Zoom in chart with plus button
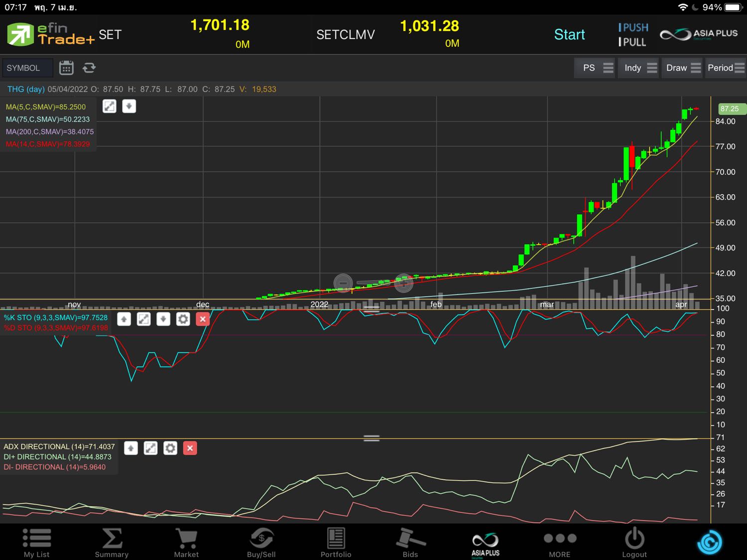Viewport: 747px width, 560px height. click(x=404, y=283)
